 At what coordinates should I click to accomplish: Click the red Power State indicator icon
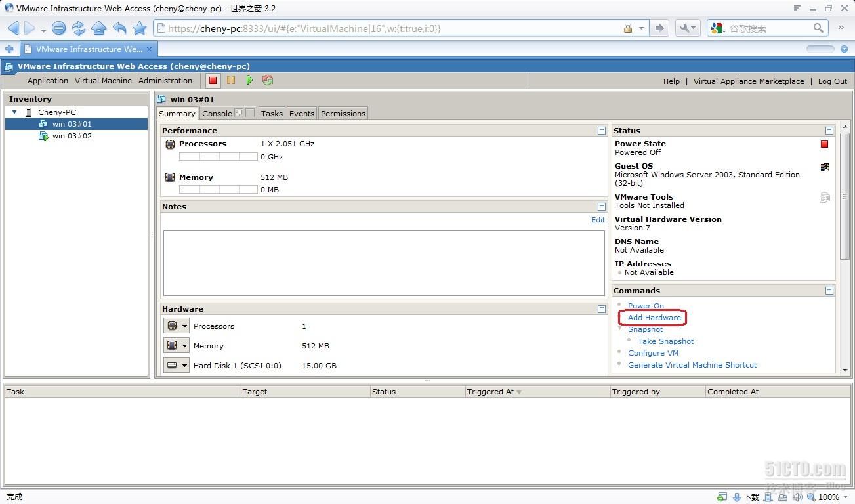click(824, 144)
